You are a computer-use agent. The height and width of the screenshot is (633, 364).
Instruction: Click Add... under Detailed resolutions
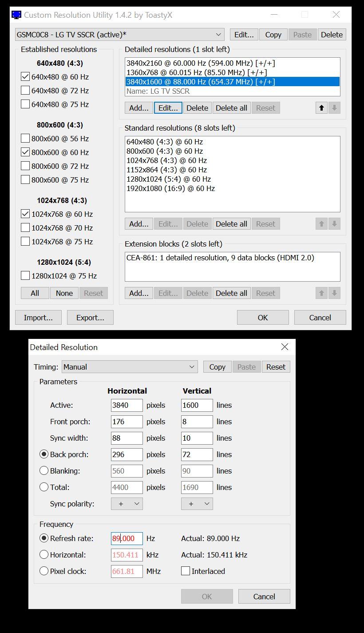click(x=139, y=108)
